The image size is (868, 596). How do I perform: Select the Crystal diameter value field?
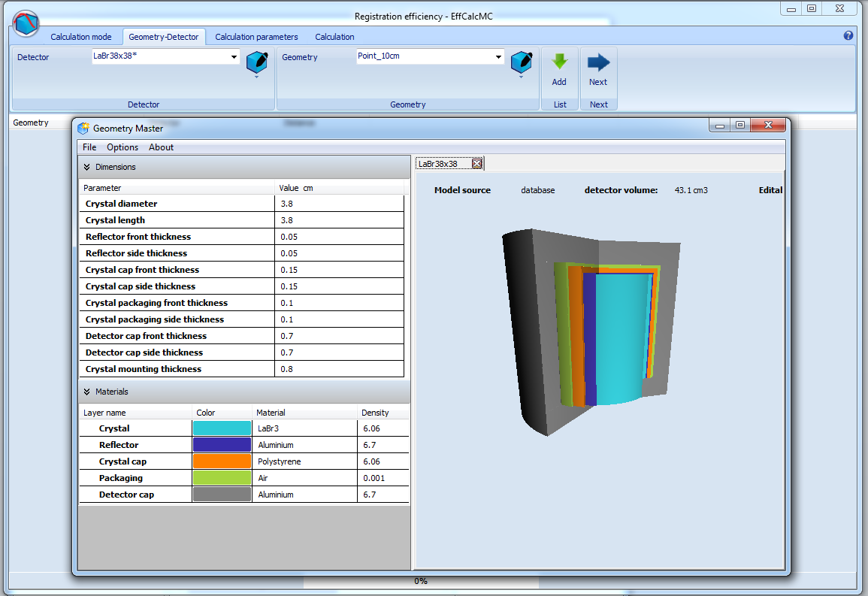click(x=340, y=204)
